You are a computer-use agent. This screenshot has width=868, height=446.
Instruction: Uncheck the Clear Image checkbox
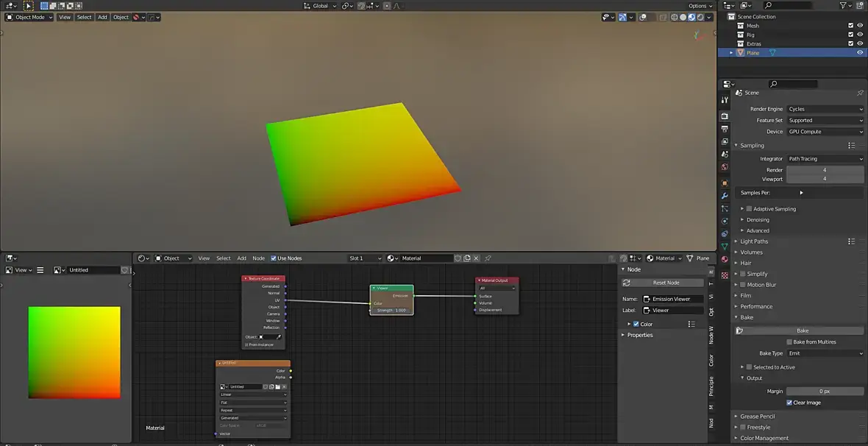[x=789, y=403]
